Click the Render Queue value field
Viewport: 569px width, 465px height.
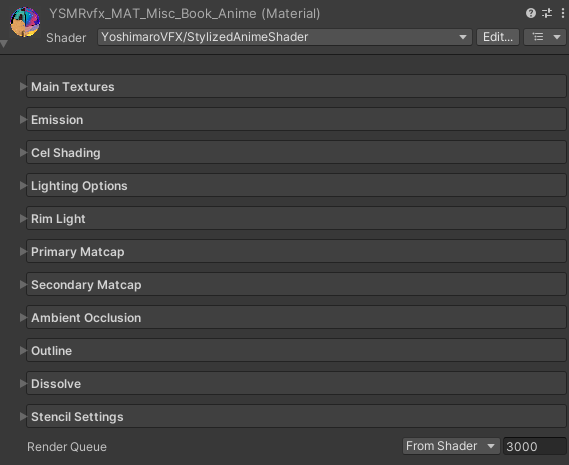click(535, 446)
